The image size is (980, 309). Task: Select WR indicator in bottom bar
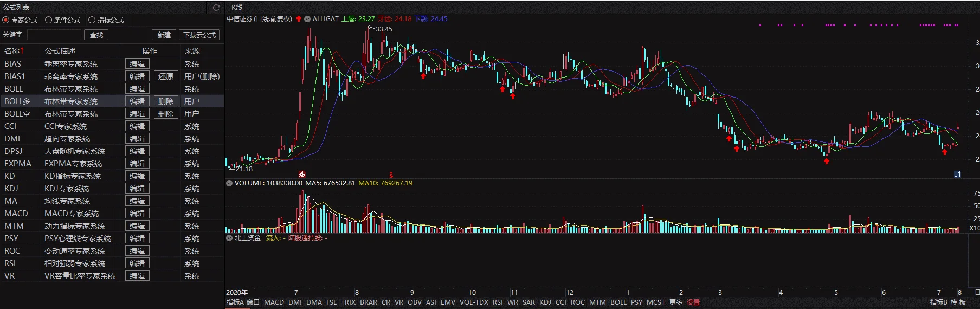pyautogui.click(x=513, y=302)
